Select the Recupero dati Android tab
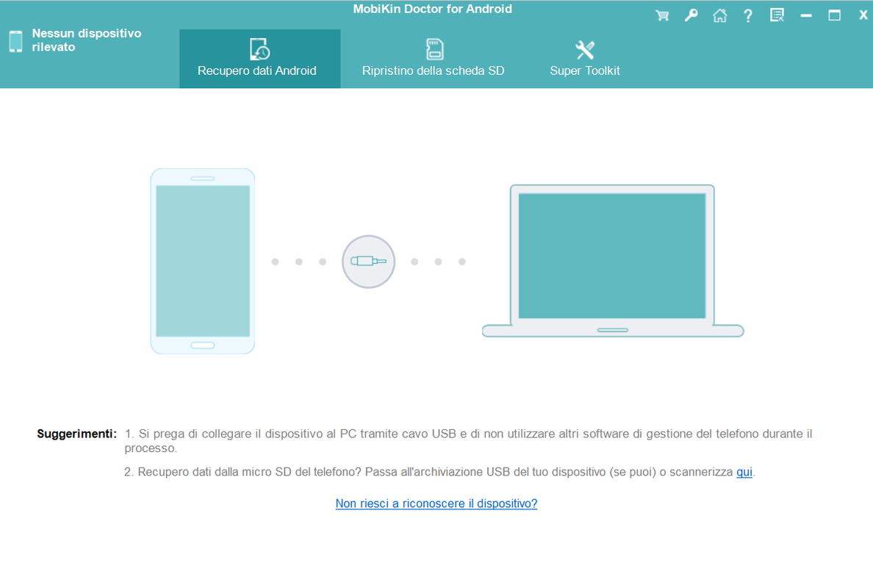This screenshot has height=588, width=873. (x=260, y=59)
